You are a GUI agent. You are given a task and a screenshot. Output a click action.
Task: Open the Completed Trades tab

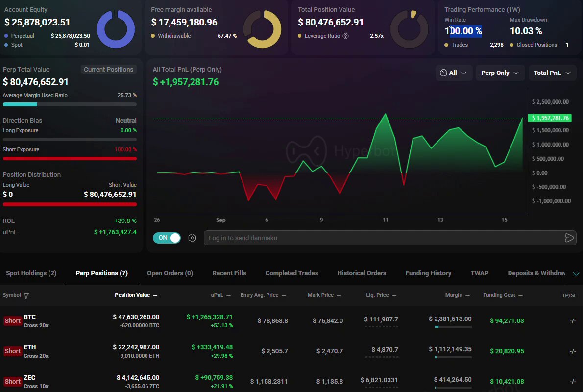point(291,273)
